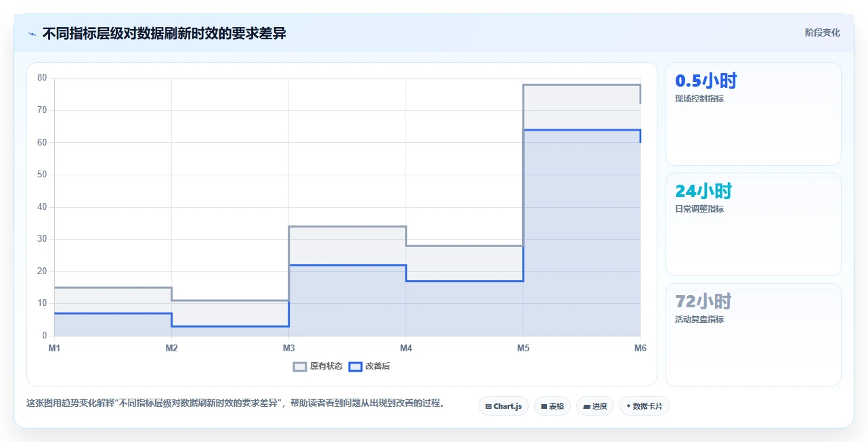
Task: Click the 50 y-axis value
Action: pos(42,175)
